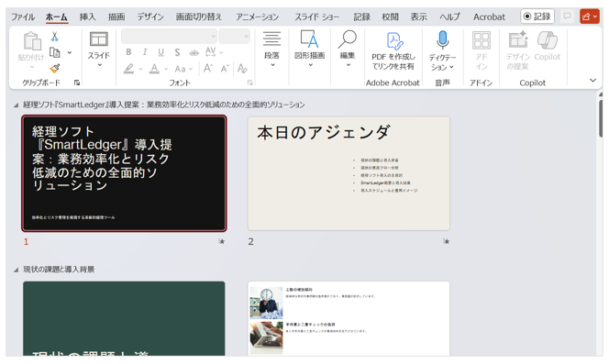Open the Help (ヘルプ) tab

(449, 17)
